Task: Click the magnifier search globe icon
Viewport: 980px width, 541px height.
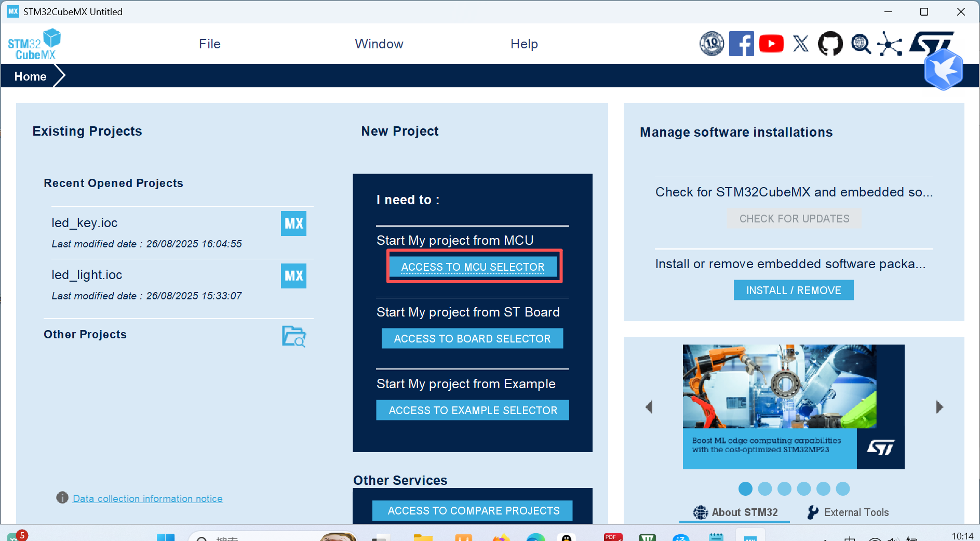Action: 861,44
